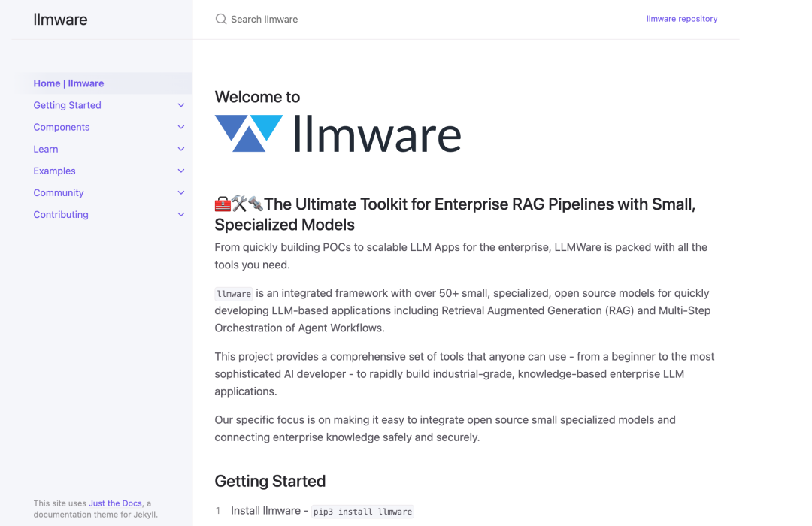Click the paragraph starting 'Our specific focus'
812x526 pixels.
(x=445, y=428)
